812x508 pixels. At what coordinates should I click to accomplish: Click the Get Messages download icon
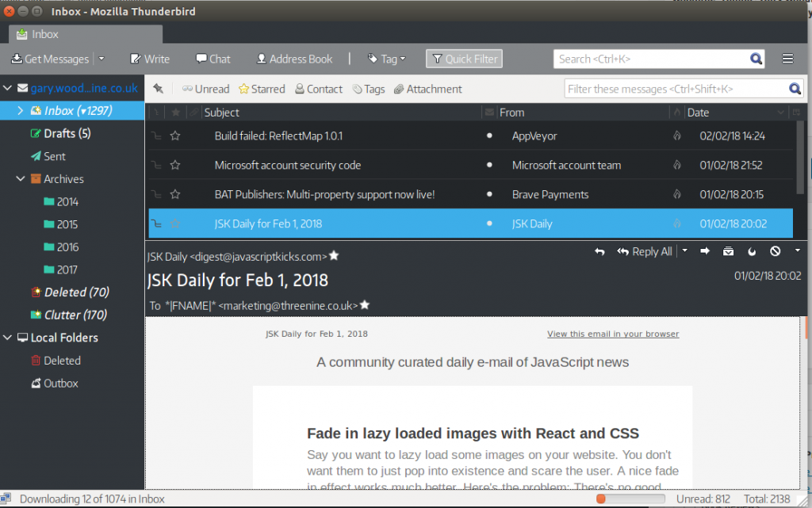coord(17,59)
